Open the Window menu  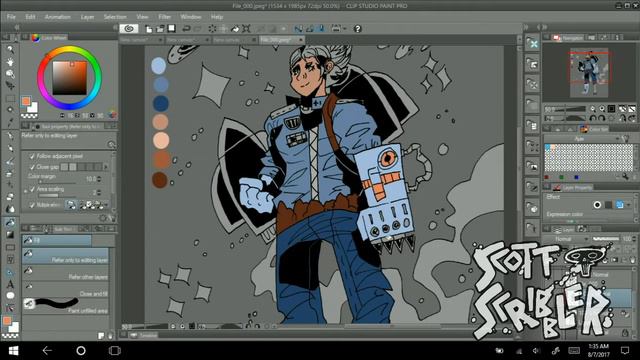[191, 17]
